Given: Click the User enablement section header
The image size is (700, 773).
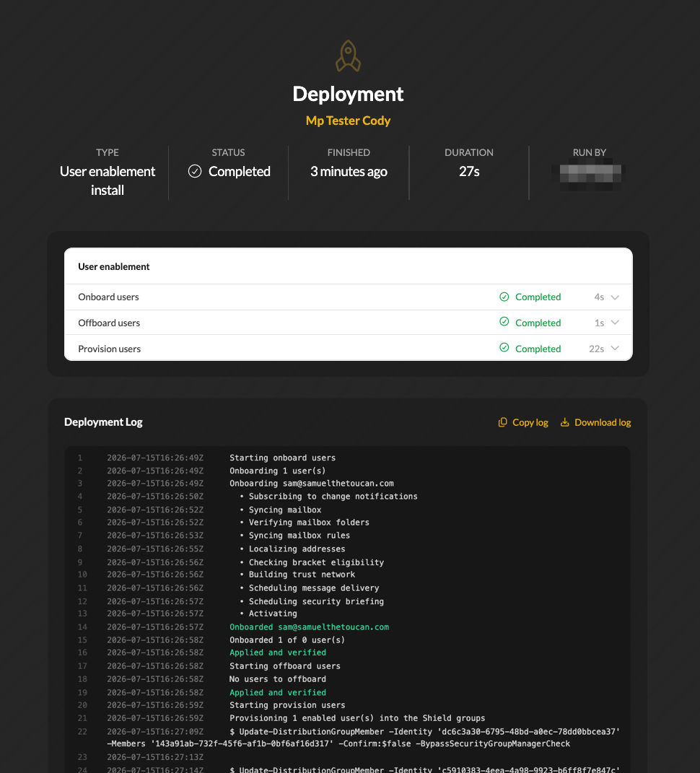Looking at the screenshot, I should [x=114, y=267].
